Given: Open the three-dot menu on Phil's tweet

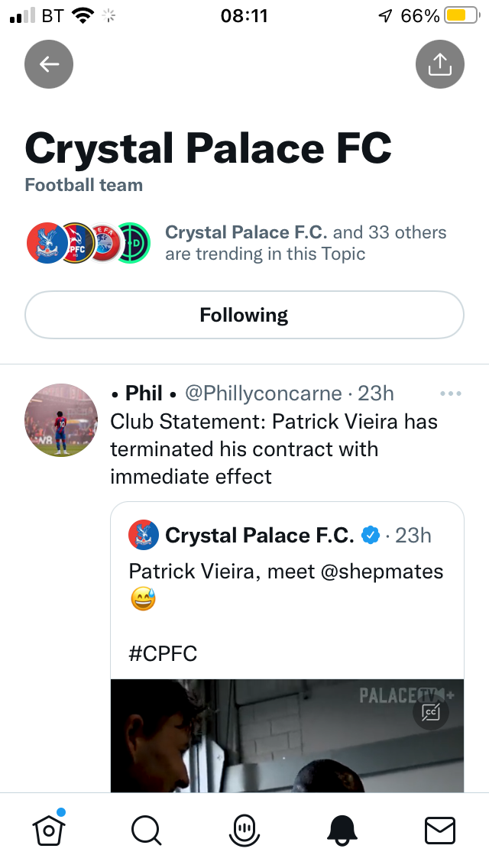Looking at the screenshot, I should (x=451, y=394).
